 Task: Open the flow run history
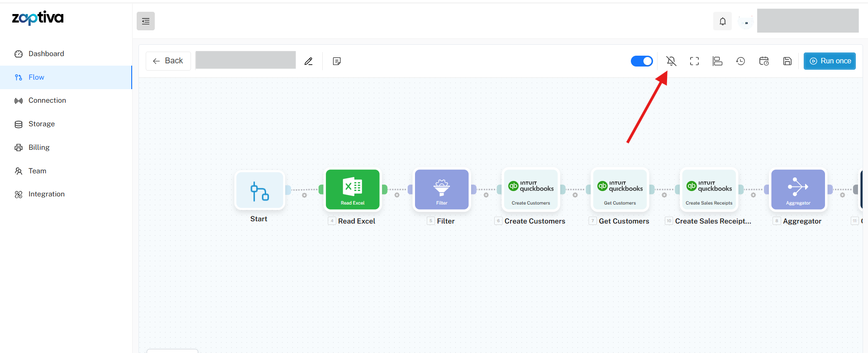click(x=740, y=61)
